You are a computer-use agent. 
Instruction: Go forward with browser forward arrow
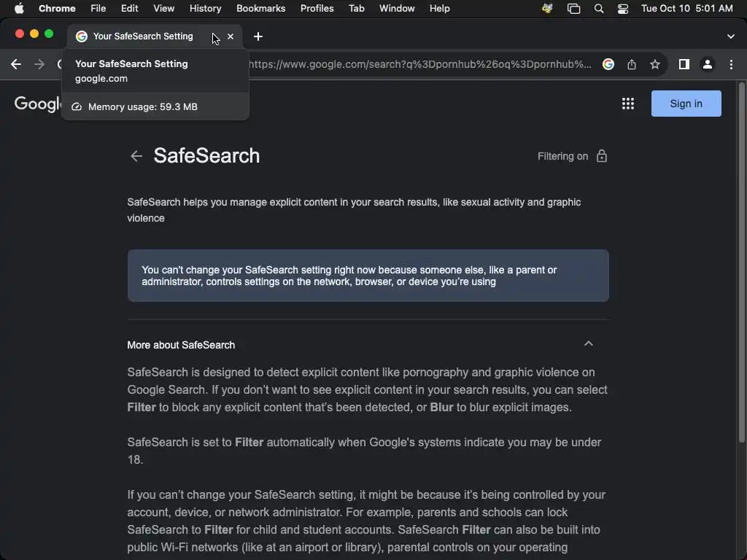coord(39,64)
